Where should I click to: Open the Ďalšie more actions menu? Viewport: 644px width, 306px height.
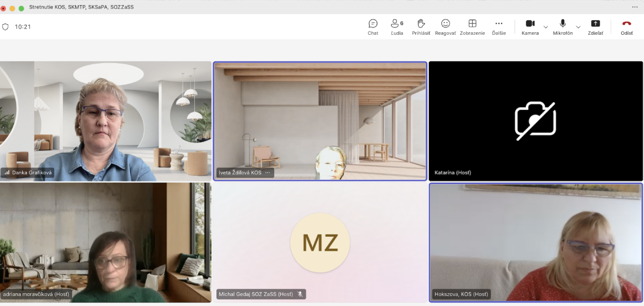[x=498, y=27]
